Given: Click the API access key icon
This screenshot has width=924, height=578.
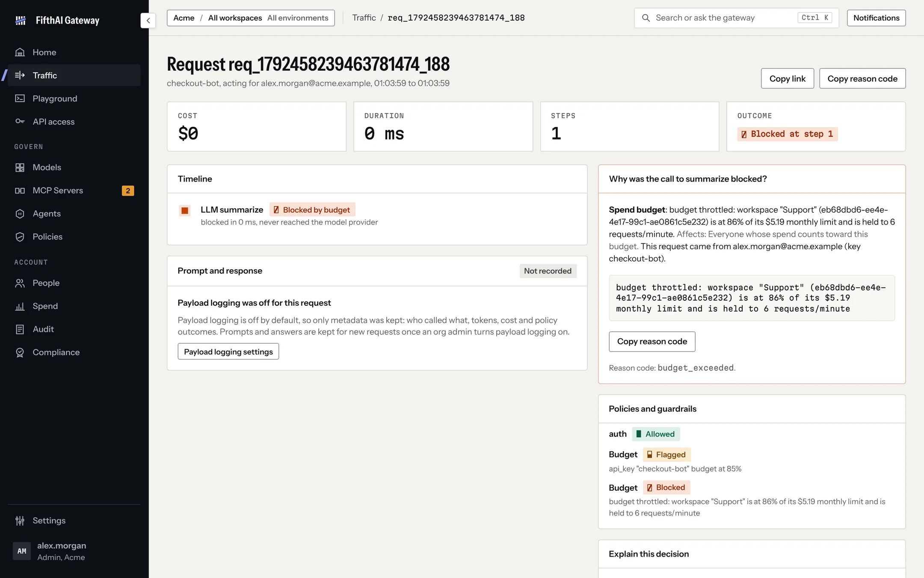Looking at the screenshot, I should click(20, 122).
